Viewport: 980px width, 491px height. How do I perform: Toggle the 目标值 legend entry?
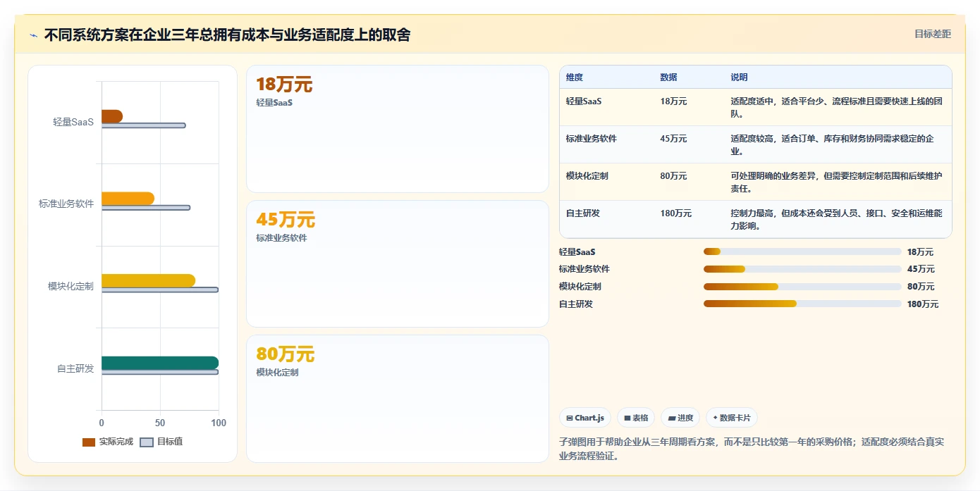pyautogui.click(x=161, y=442)
